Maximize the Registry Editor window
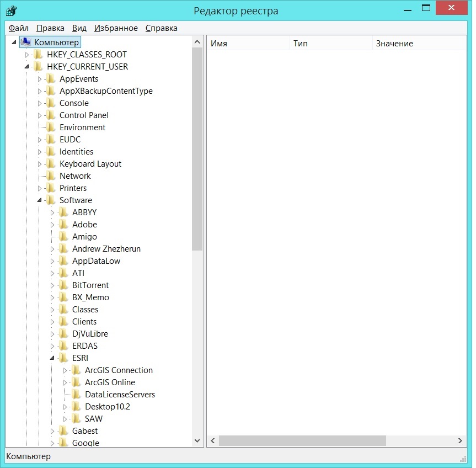476x468 pixels. click(426, 8)
